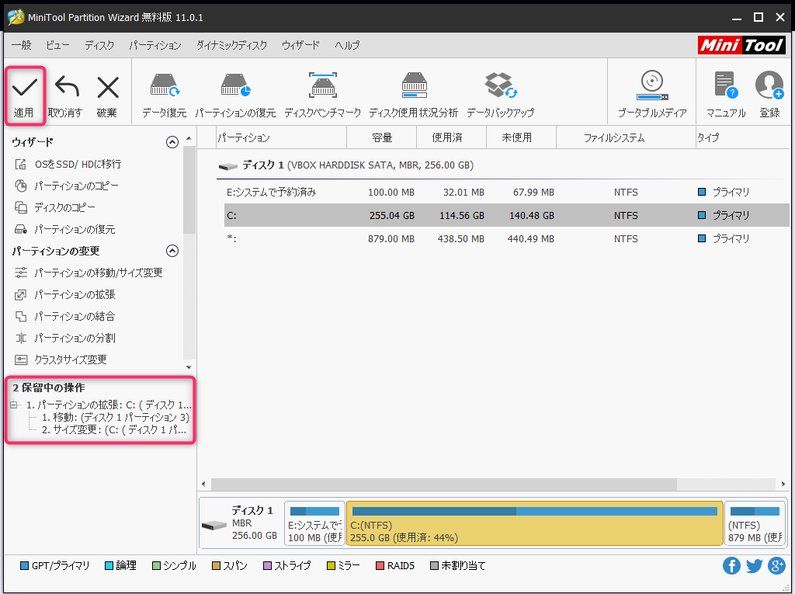Start the ディスクベンチマーク tool
This screenshot has width=795, height=594.
point(322,96)
